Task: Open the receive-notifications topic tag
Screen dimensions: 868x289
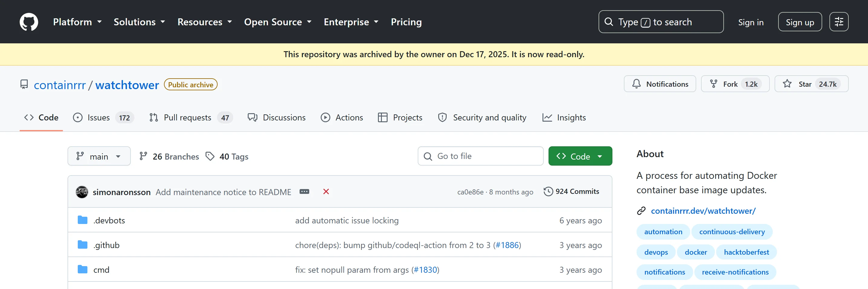Action: [735, 272]
